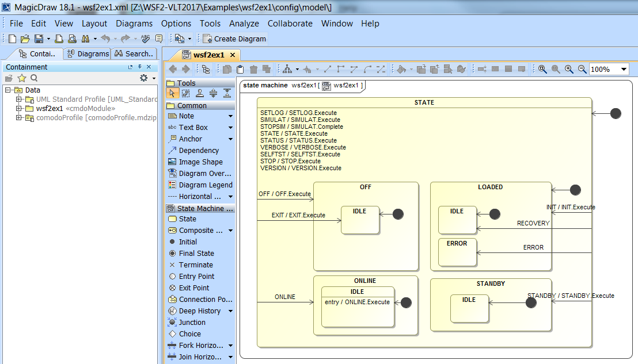This screenshot has height=364, width=638.
Task: Select the Final State palette tool
Action: pyautogui.click(x=196, y=254)
